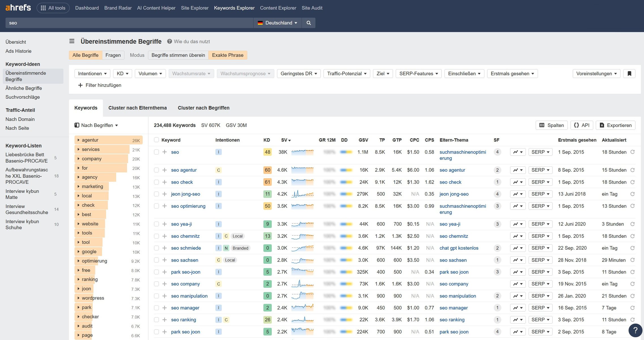
Task: Add 'seo agentur' to list via plus icon
Action: [x=164, y=170]
